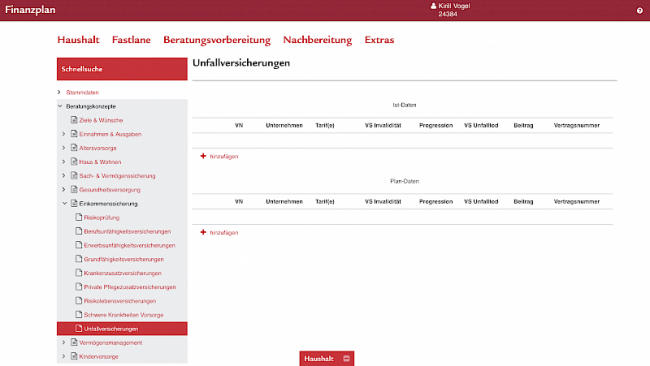Click page icon next to Private Pflegezusatzversicherungen
This screenshot has width=650, height=366.
[x=79, y=286]
